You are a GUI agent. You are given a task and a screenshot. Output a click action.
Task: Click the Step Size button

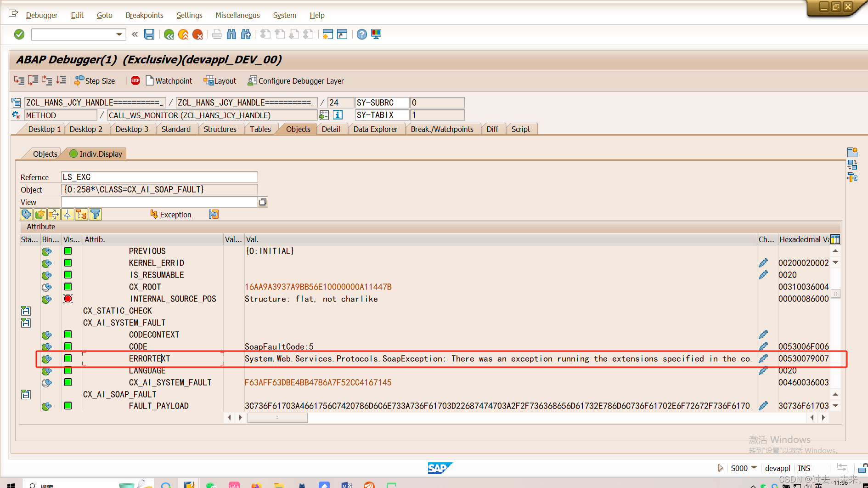(95, 81)
